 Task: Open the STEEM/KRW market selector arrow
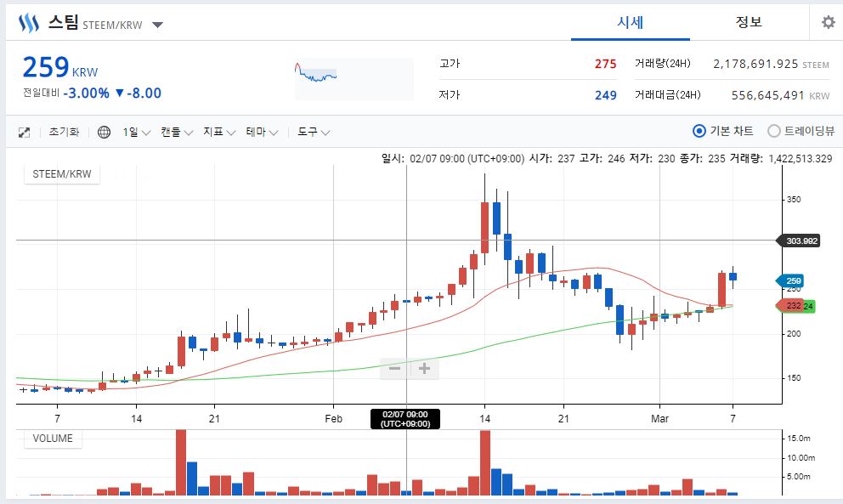(157, 25)
